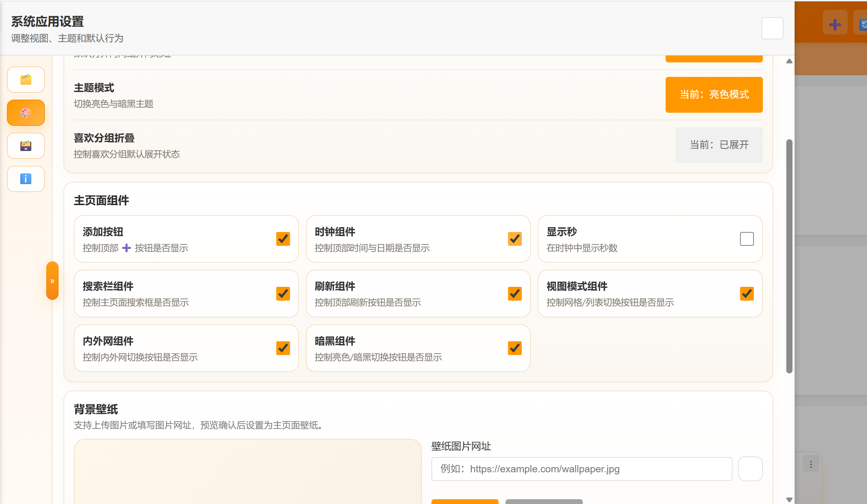Open the folder section in the settings sidebar
This screenshot has width=867, height=504.
pyautogui.click(x=26, y=80)
